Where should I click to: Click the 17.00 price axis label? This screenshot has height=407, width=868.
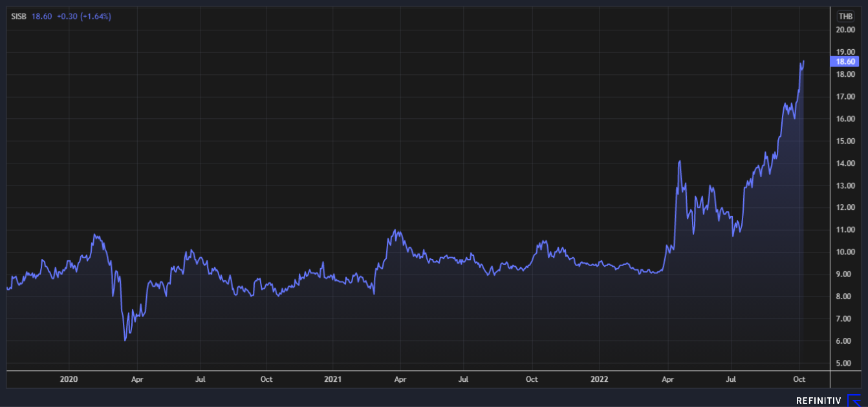[846, 97]
